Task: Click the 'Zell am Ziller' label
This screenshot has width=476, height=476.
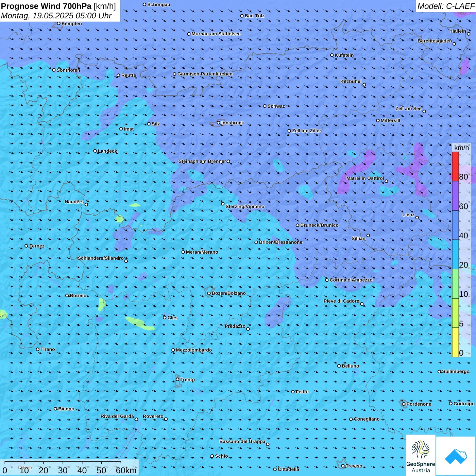Action: pos(307,131)
